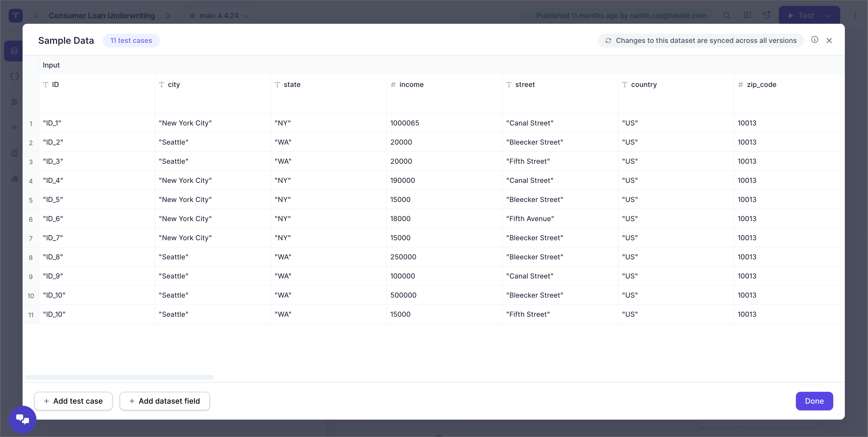Open the database icon in the sidebar

14,51
